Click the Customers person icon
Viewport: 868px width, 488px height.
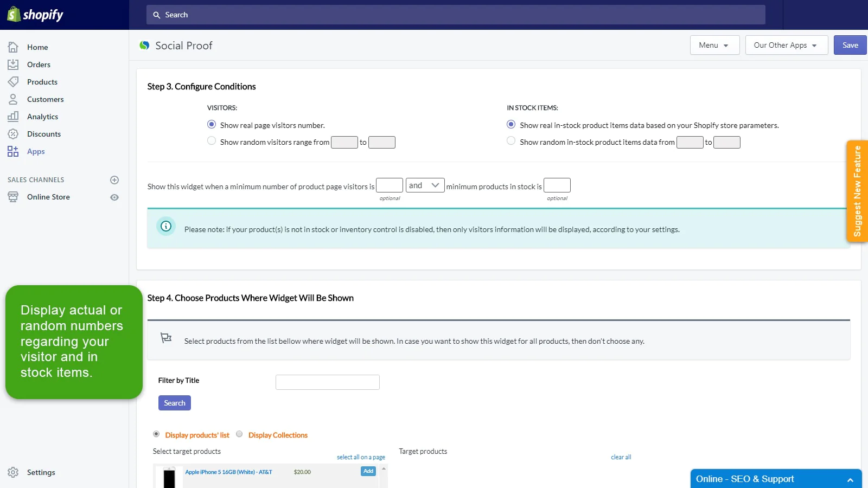(x=13, y=99)
